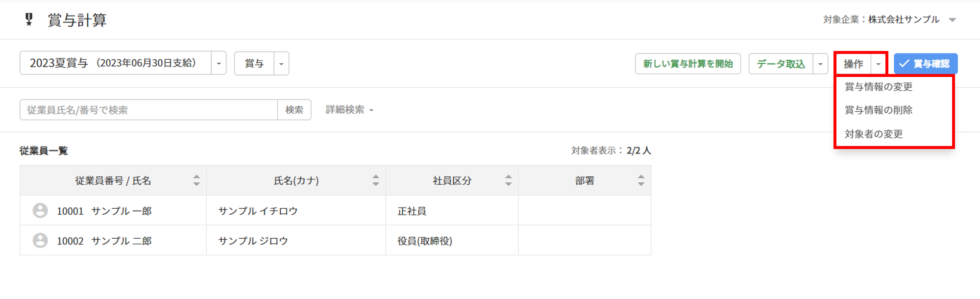
Task: Click avatar icon for employee 10002
Action: (40, 241)
